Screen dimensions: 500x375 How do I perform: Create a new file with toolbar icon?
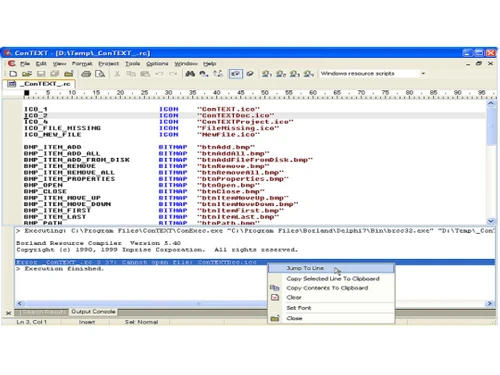tap(13, 74)
